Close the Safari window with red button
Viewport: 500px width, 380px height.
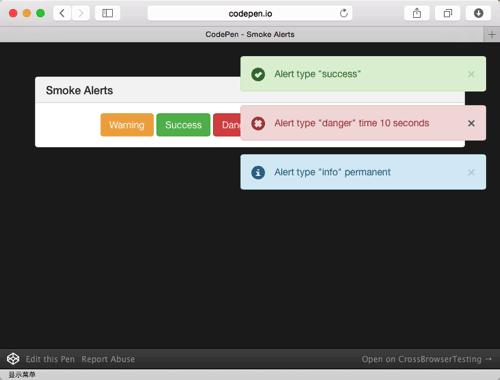(13, 13)
